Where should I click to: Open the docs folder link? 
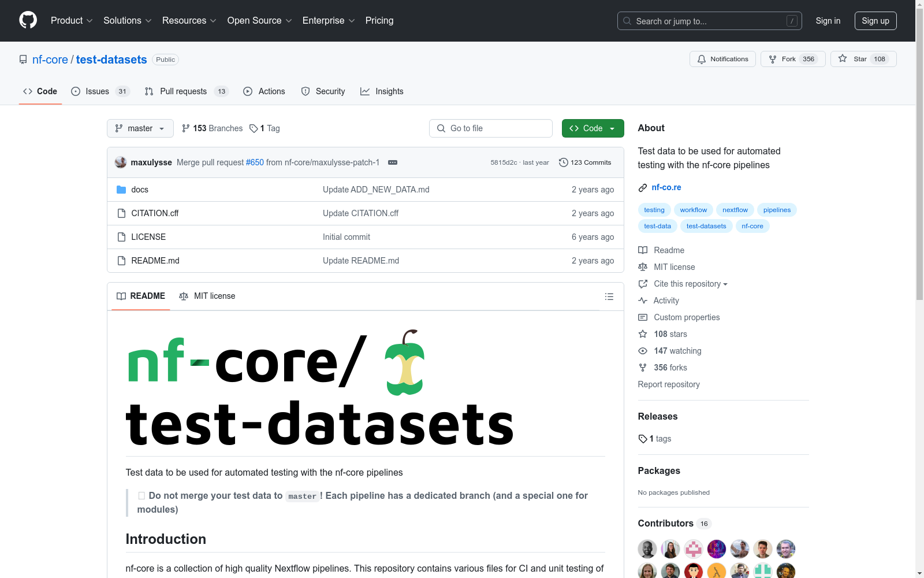pyautogui.click(x=140, y=190)
